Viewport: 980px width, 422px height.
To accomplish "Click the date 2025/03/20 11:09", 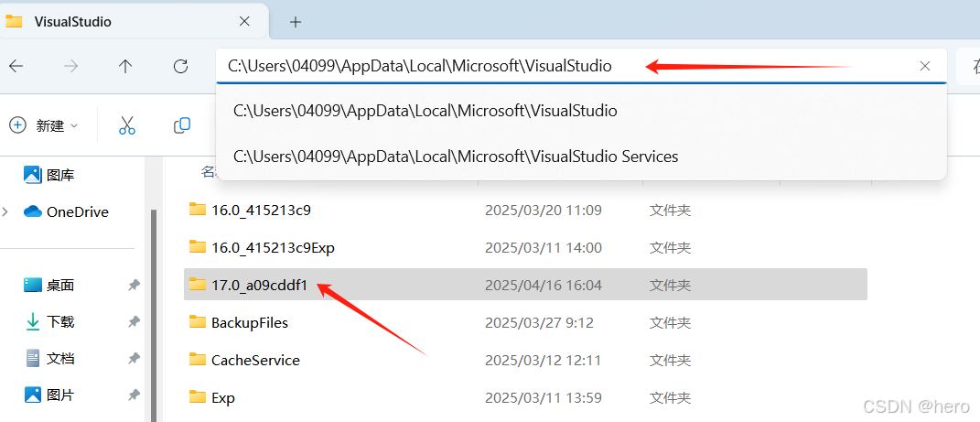I will tap(544, 210).
